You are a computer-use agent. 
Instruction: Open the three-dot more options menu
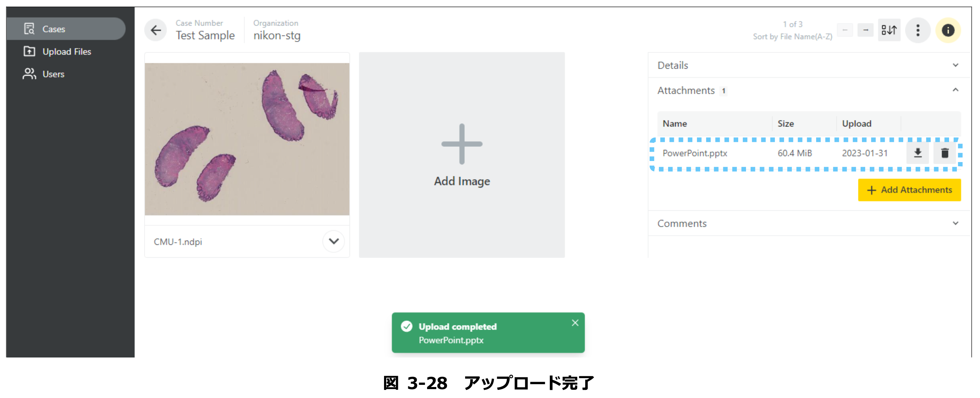[x=918, y=30]
